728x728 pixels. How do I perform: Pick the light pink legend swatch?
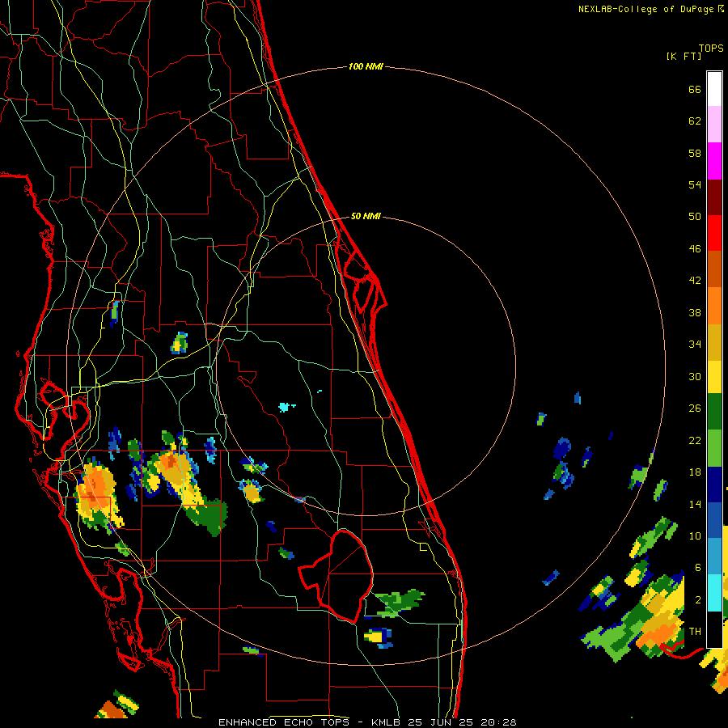click(x=714, y=124)
